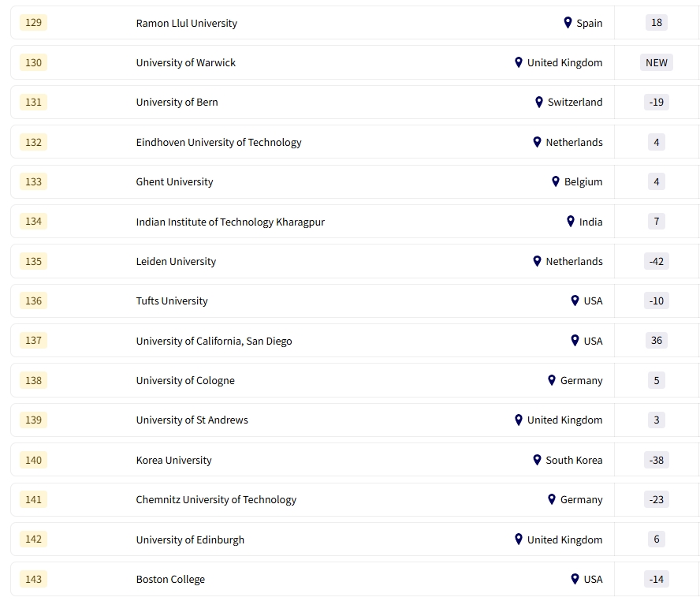Click the map pin icon beside Belgium
This screenshot has width=700, height=601.
coord(556,181)
